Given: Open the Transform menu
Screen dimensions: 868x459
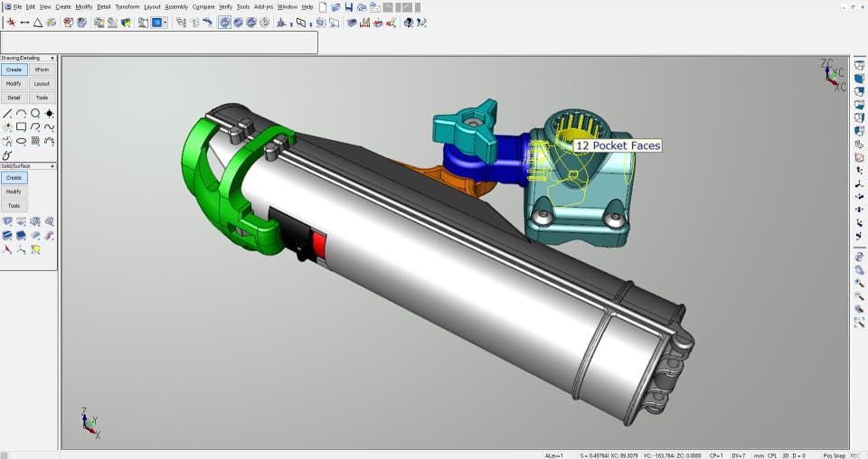Looking at the screenshot, I should click(127, 6).
